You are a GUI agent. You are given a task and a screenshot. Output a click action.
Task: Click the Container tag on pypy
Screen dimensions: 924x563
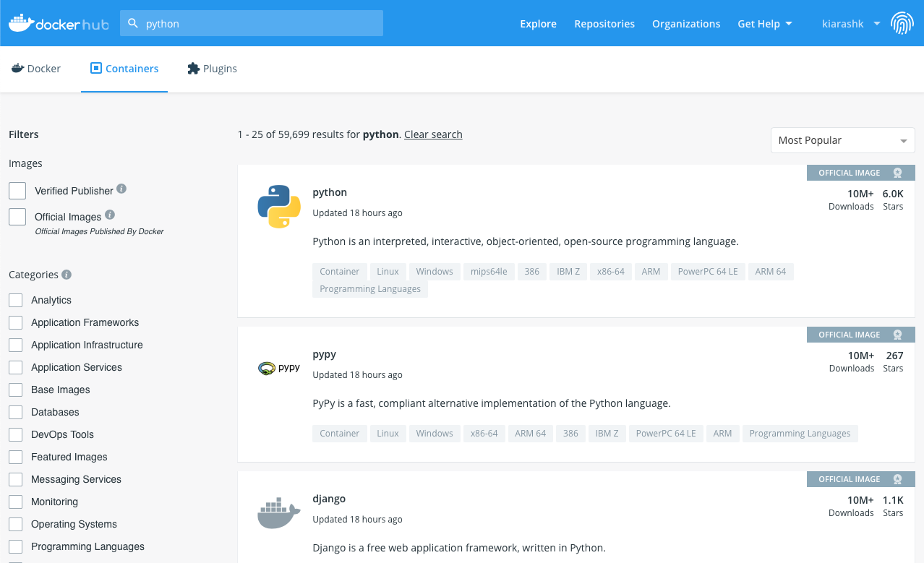coord(340,434)
